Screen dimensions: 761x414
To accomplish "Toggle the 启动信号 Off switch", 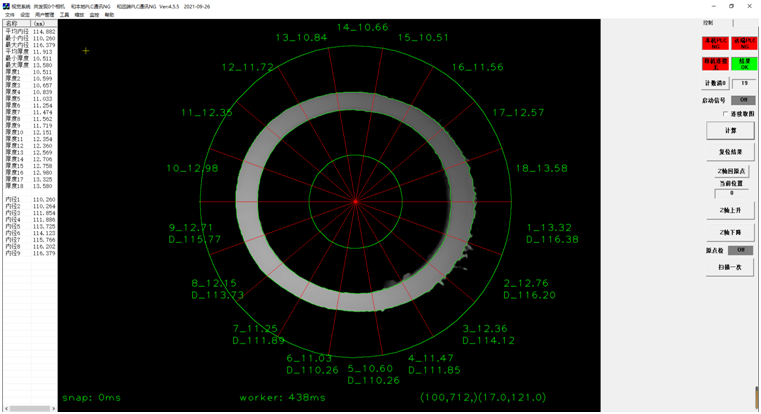I will 741,100.
